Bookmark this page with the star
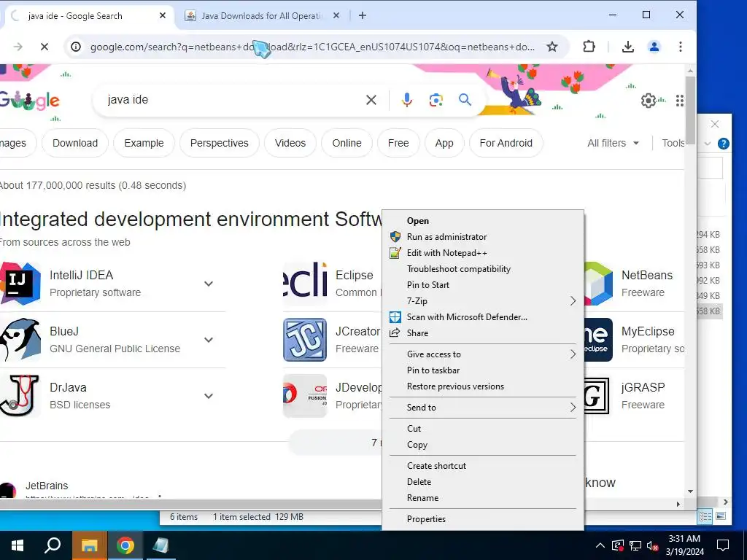Viewport: 747px width, 560px height. (552, 47)
